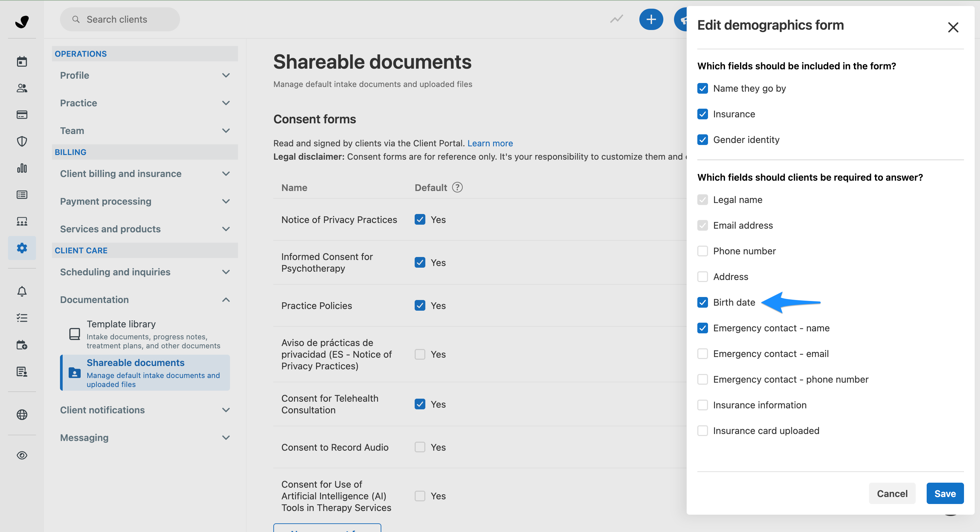Save the demographics form changes

pos(945,494)
